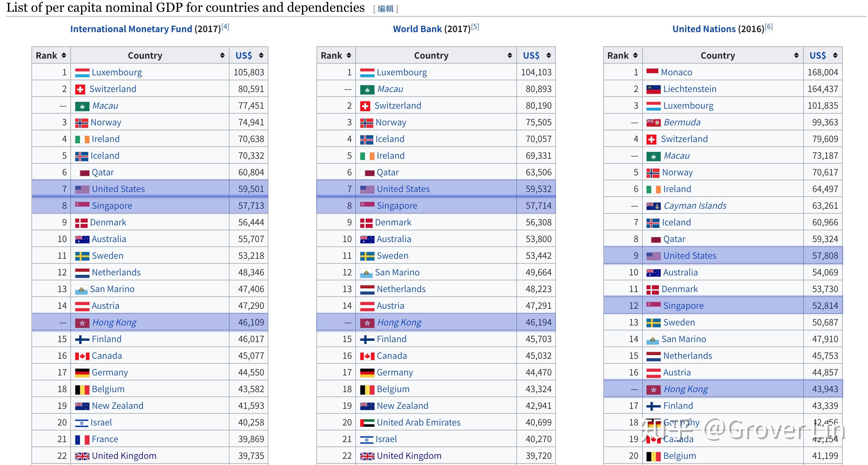Click Bermuda flag icon
This screenshot has height=465, width=868.
pos(653,123)
